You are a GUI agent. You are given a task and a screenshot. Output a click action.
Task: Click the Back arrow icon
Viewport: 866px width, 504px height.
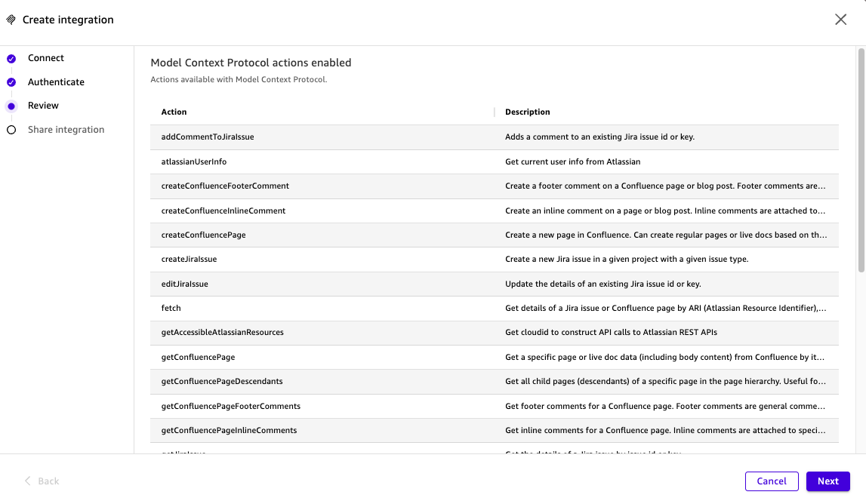point(28,481)
